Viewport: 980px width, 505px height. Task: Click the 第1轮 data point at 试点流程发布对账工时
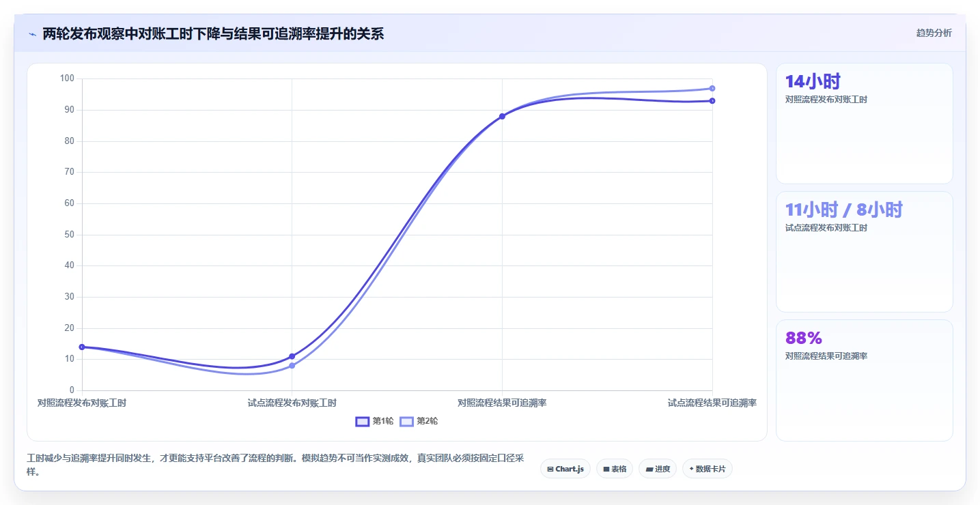tap(292, 356)
